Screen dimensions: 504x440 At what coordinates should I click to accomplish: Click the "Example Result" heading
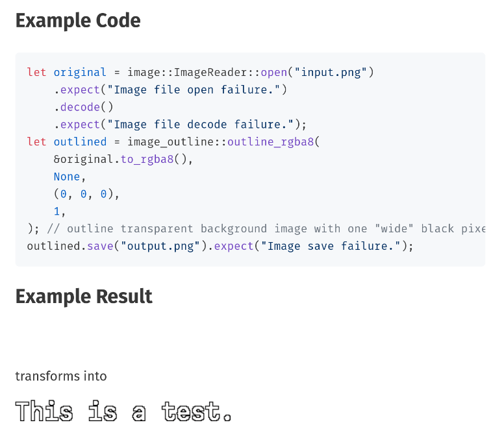point(84,297)
